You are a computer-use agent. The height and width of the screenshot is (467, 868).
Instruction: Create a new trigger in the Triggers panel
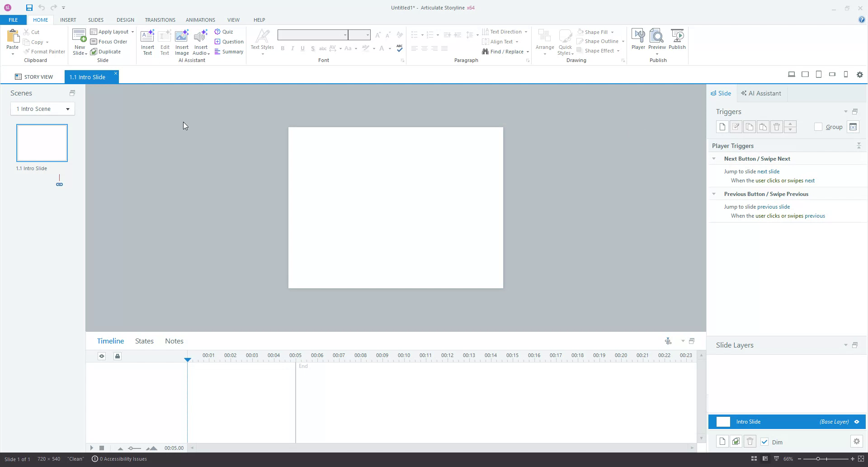(722, 127)
